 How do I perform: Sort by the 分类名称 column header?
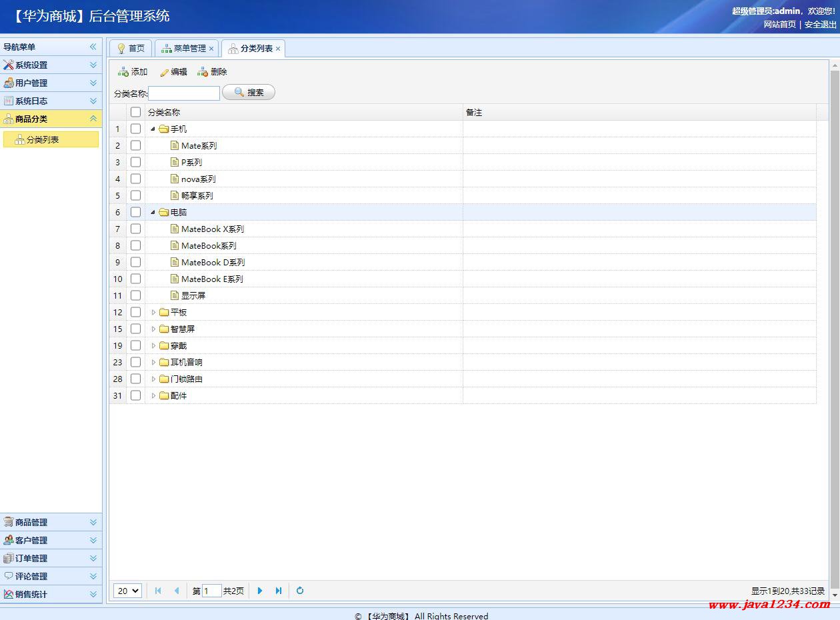point(304,112)
